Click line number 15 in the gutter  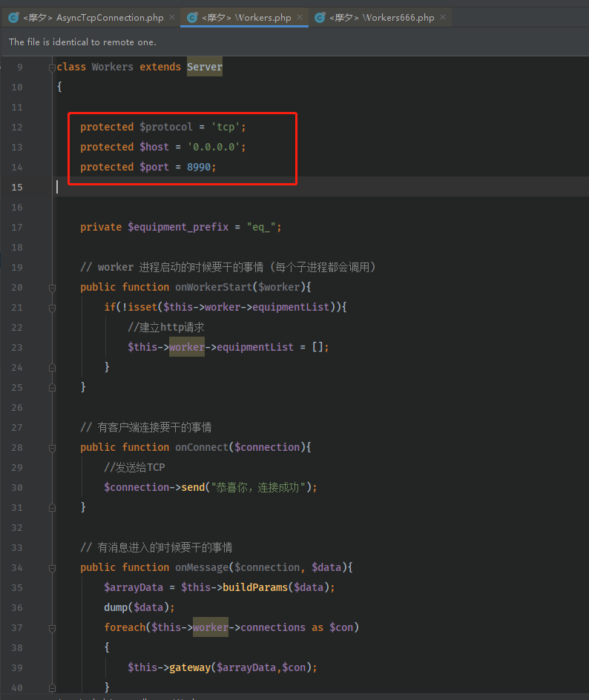click(x=17, y=188)
